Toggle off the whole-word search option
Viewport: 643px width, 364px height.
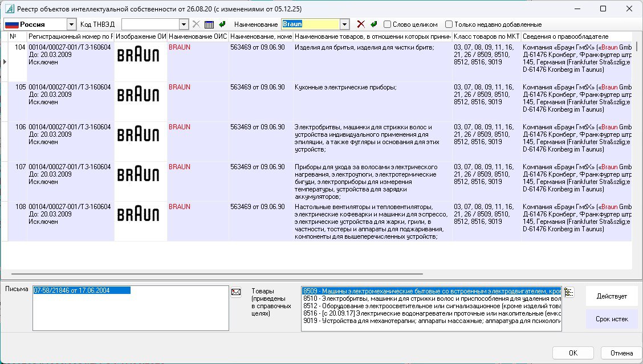tap(387, 24)
